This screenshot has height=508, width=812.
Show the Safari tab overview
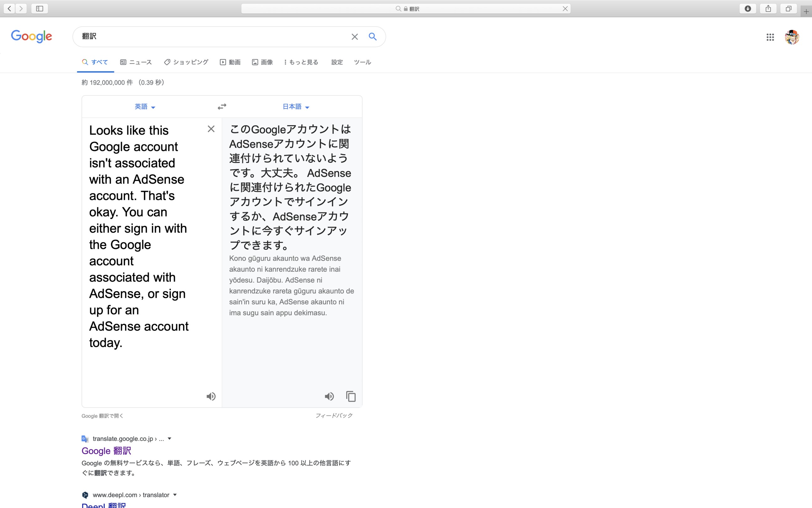(788, 8)
